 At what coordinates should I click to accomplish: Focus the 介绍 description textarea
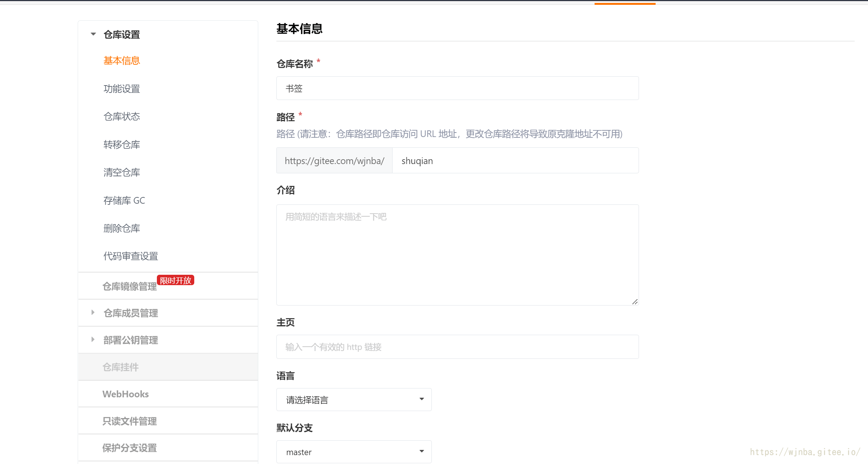(457, 255)
